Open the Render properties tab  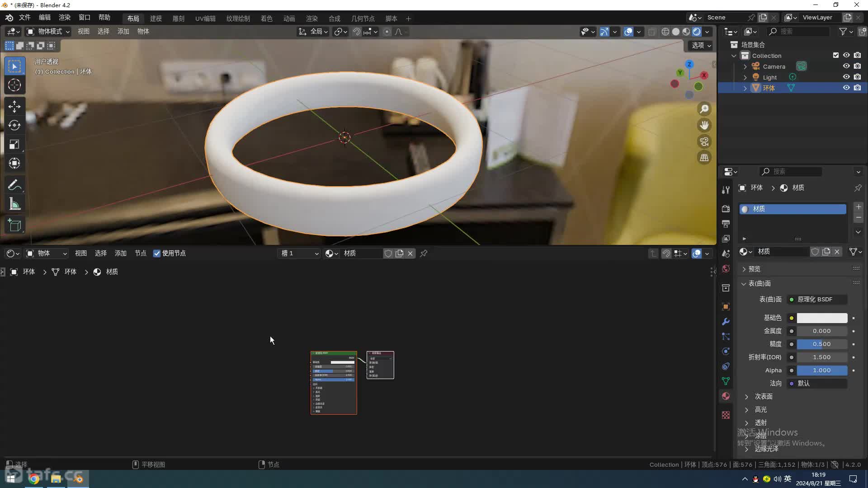[x=726, y=209]
